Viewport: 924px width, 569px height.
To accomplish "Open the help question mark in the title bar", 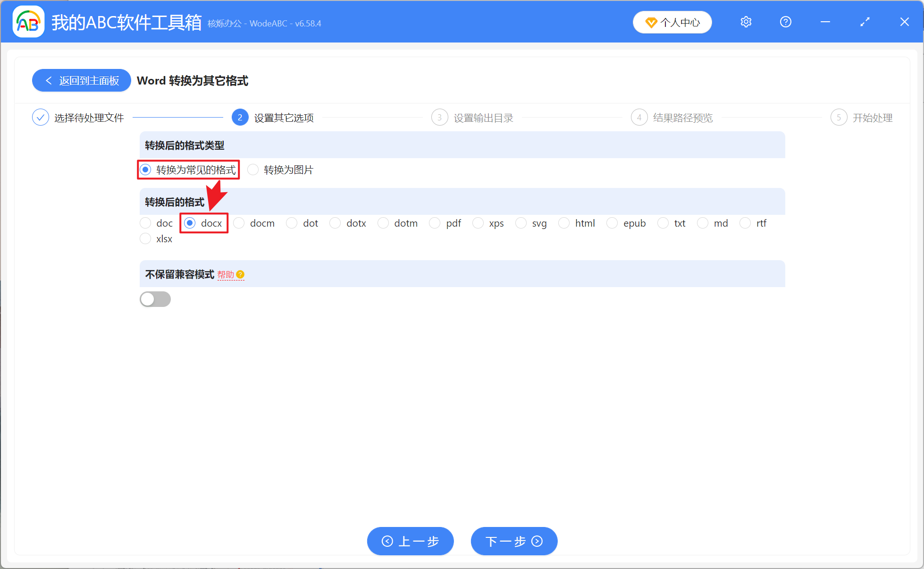I will pyautogui.click(x=785, y=21).
